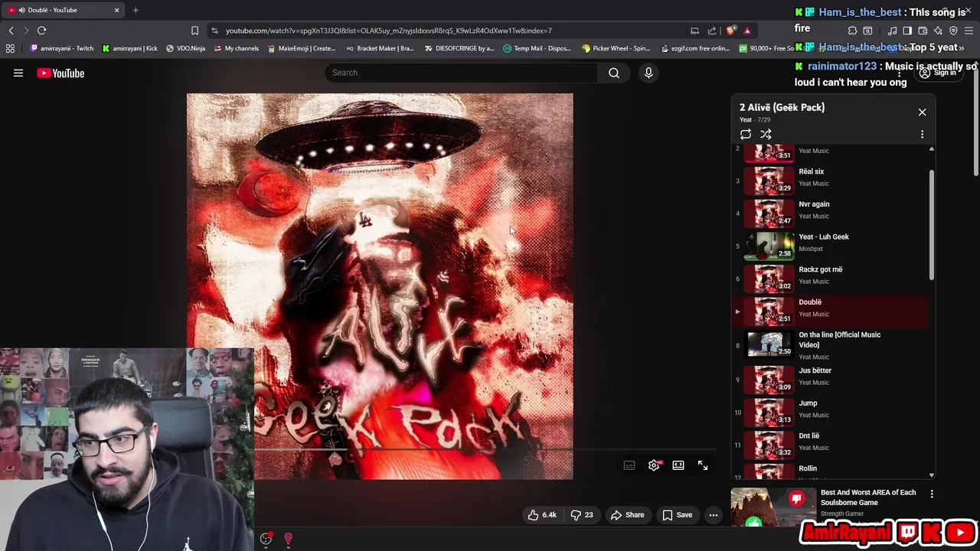
Task: Toggle loop playlist
Action: point(746,134)
